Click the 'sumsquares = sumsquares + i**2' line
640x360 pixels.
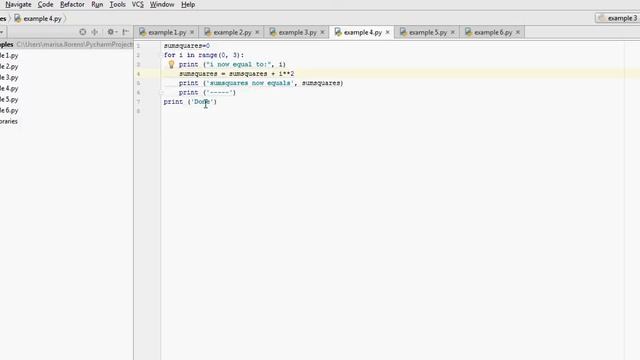(x=236, y=74)
